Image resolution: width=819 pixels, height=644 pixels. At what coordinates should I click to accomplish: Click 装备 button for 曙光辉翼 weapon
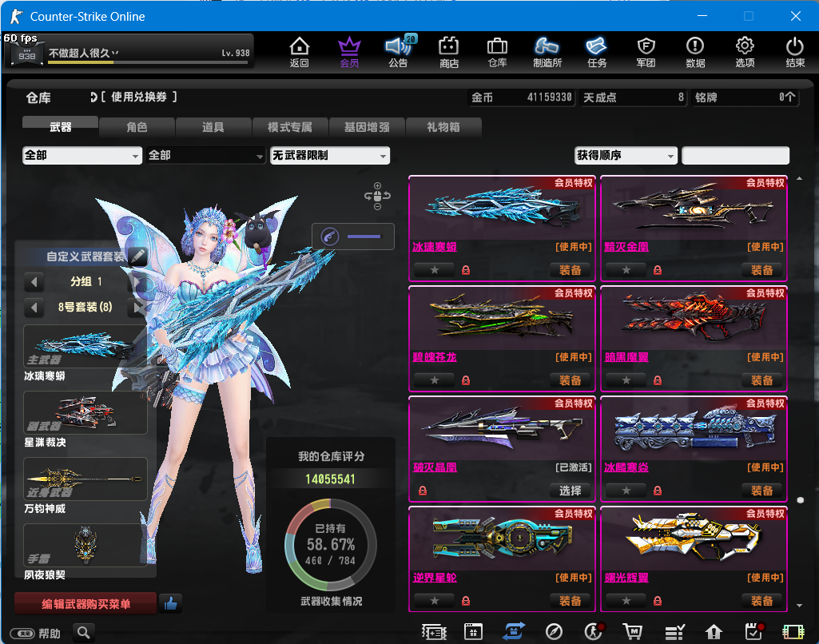761,601
